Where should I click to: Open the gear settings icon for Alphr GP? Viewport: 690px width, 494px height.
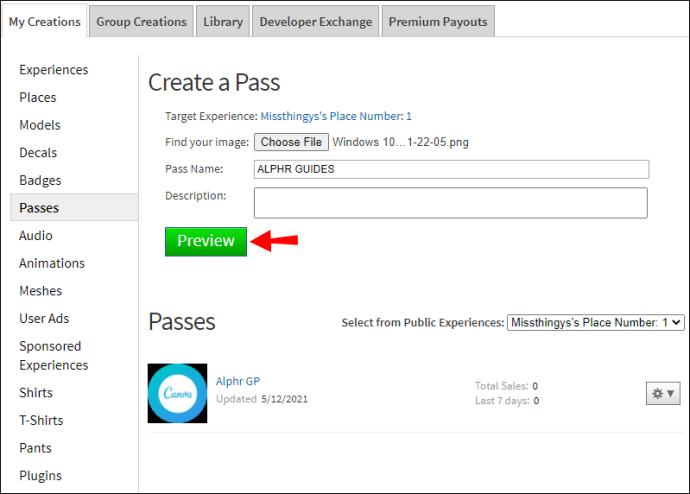point(663,393)
